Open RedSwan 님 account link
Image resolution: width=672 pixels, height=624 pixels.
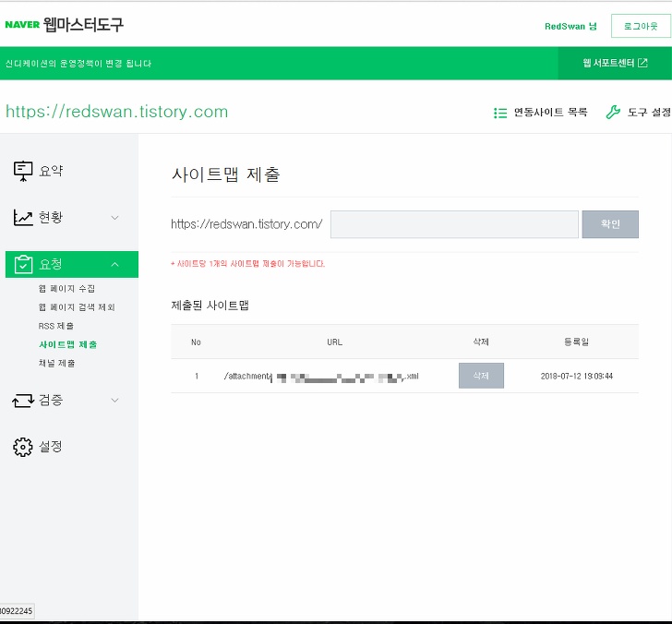click(x=570, y=26)
